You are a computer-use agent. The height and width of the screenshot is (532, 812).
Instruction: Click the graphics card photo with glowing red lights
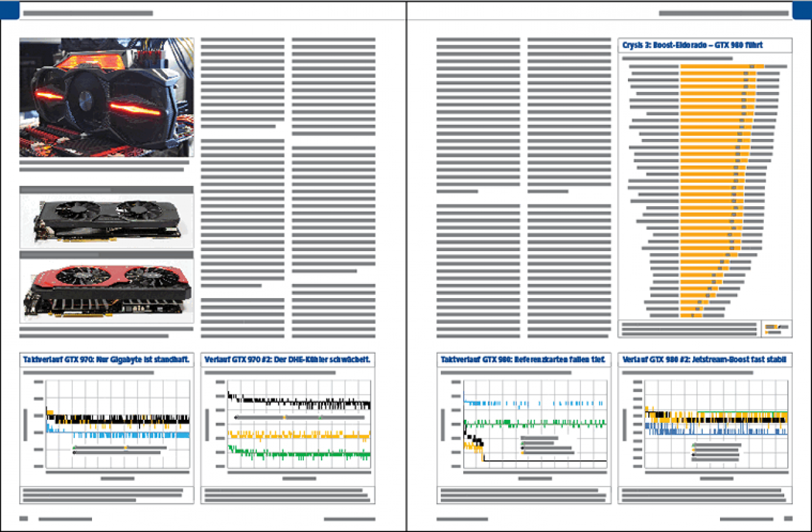tap(106, 98)
